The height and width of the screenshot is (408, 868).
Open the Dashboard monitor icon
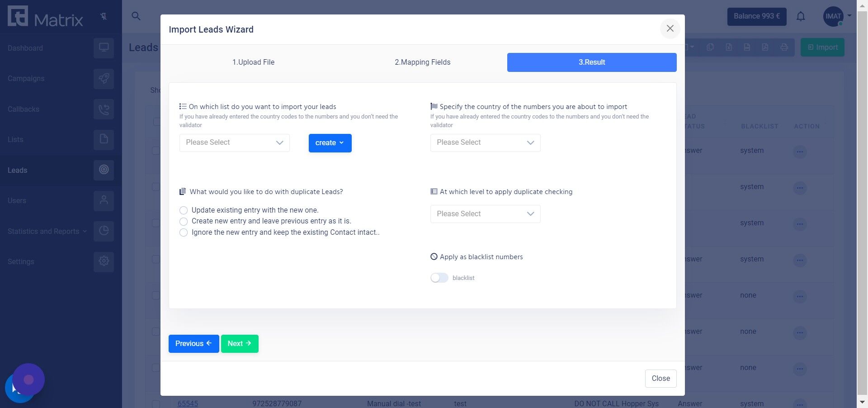point(104,48)
